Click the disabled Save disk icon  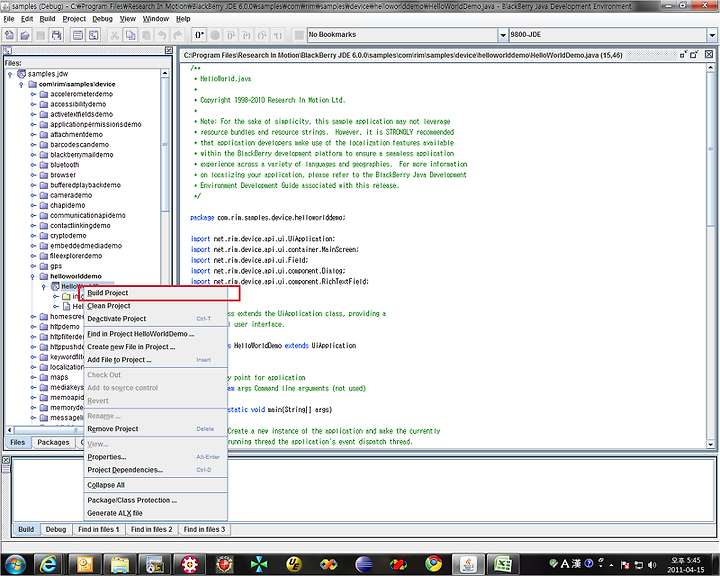click(40, 35)
